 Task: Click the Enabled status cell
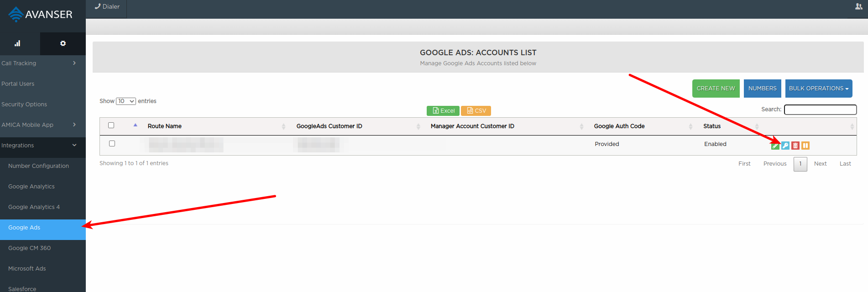coord(715,144)
